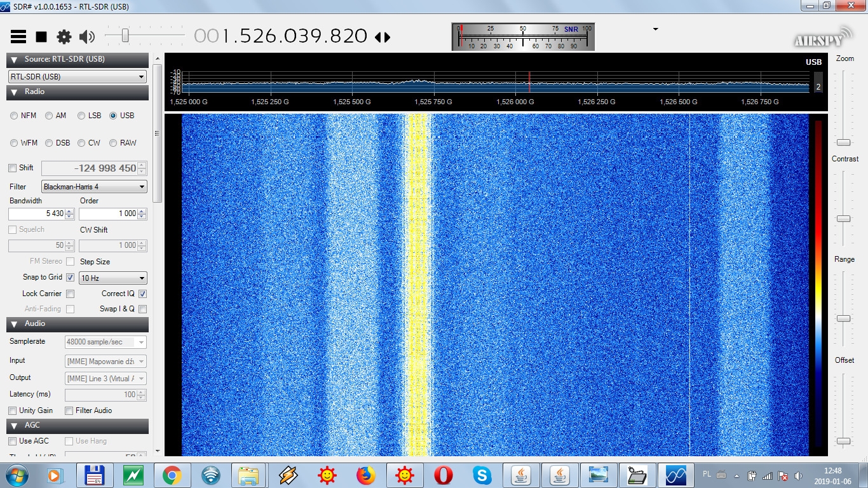Stop the radio with the square stop button

(41, 37)
